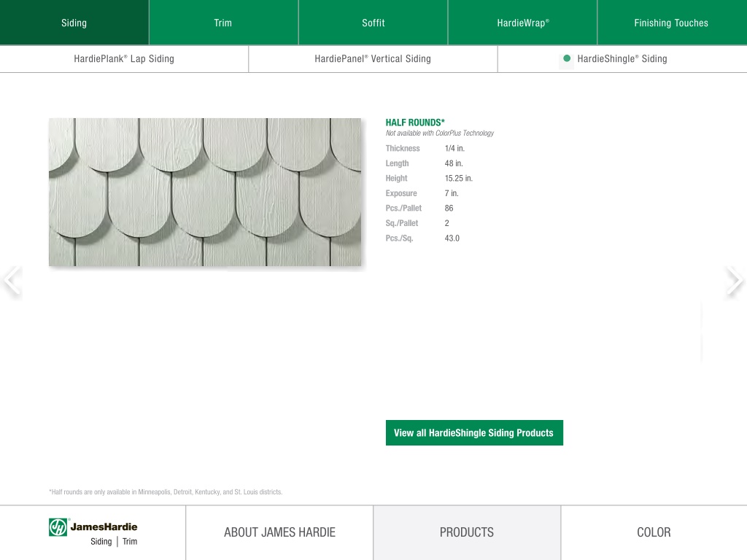
Task: Open Finishing Touches tab
Action: [x=672, y=23]
